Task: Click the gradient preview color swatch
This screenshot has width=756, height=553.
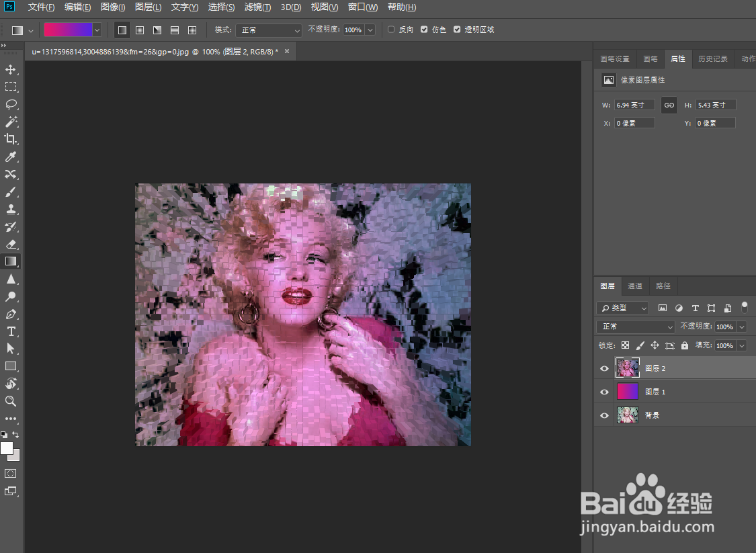Action: coord(68,30)
